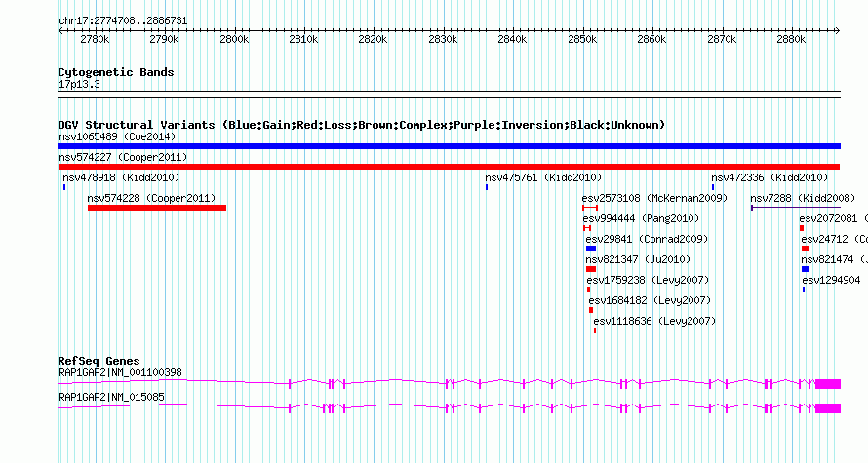Click esv2072081 variant label
Viewport: 868px width, 463px height.
click(833, 218)
